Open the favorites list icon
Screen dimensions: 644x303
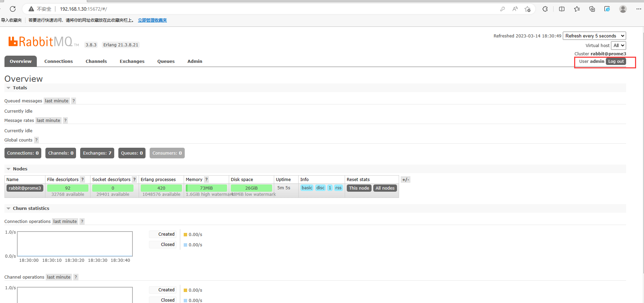point(577,9)
